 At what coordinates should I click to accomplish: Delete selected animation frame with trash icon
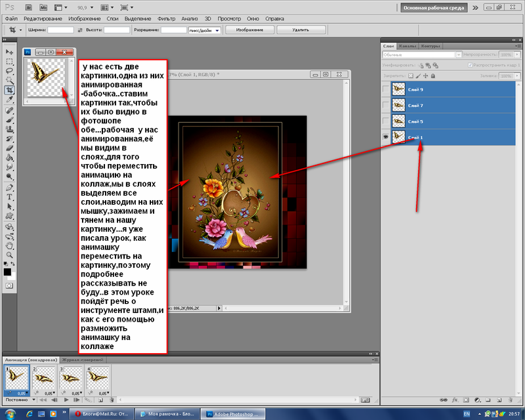coord(112,400)
